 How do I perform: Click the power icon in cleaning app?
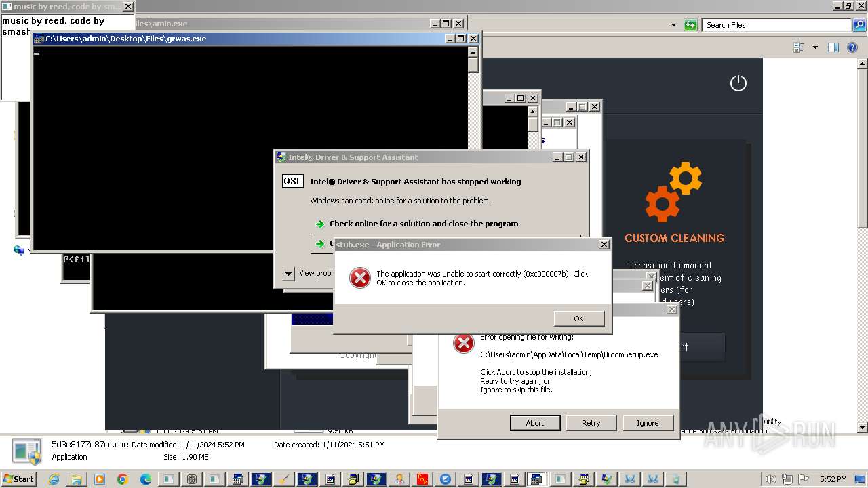pos(738,83)
